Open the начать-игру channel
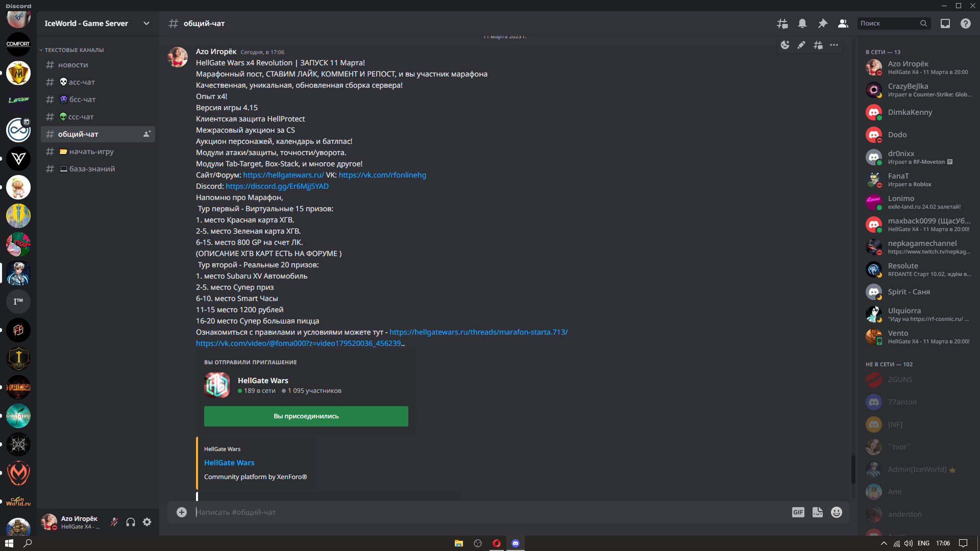The width and height of the screenshot is (980, 551). tap(98, 152)
